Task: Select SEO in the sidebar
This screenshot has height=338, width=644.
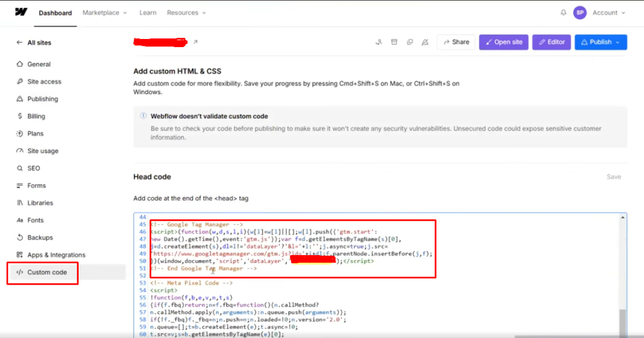Action: tap(33, 168)
